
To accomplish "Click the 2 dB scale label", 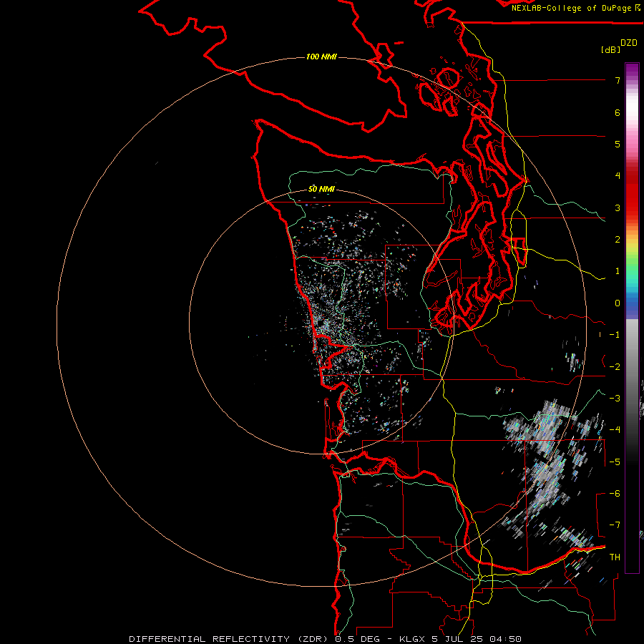I will (618, 240).
